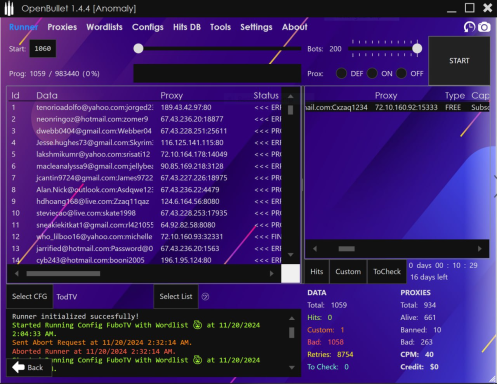Click the START button
This screenshot has height=384, width=497.
click(459, 61)
